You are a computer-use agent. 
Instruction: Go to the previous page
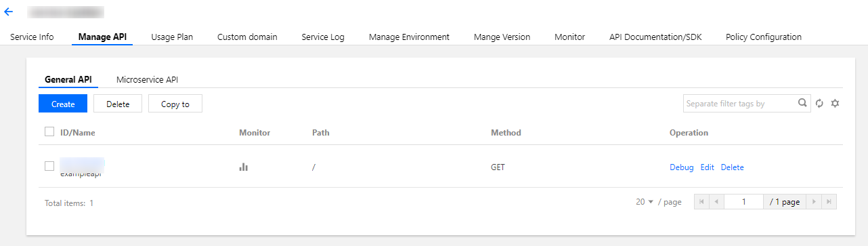click(x=716, y=202)
